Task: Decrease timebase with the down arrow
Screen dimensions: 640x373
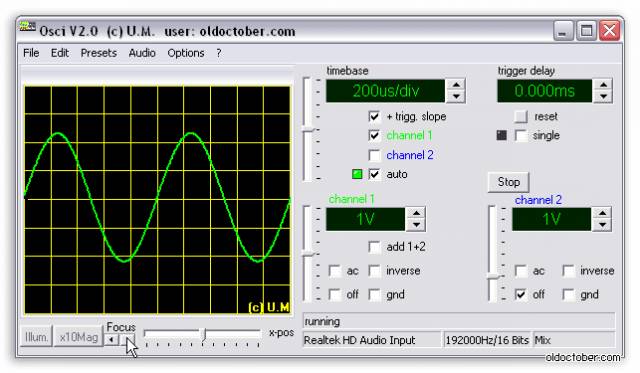Action: [456, 96]
